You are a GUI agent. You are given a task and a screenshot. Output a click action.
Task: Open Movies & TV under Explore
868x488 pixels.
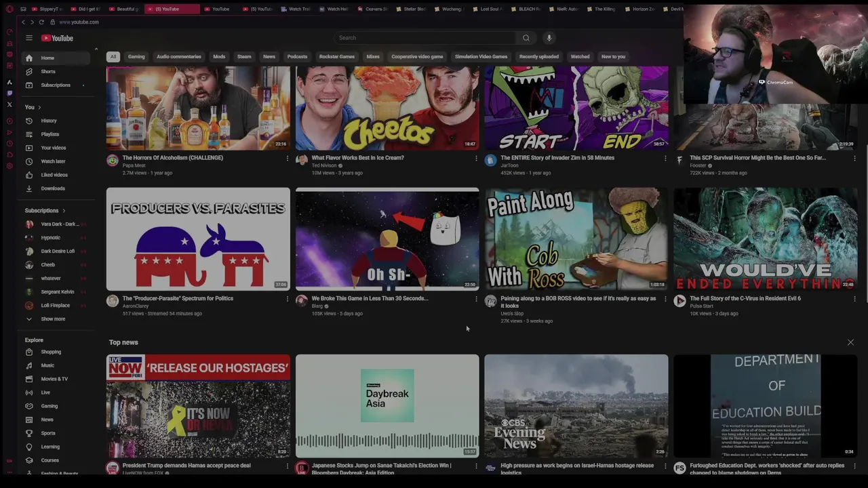point(54,379)
